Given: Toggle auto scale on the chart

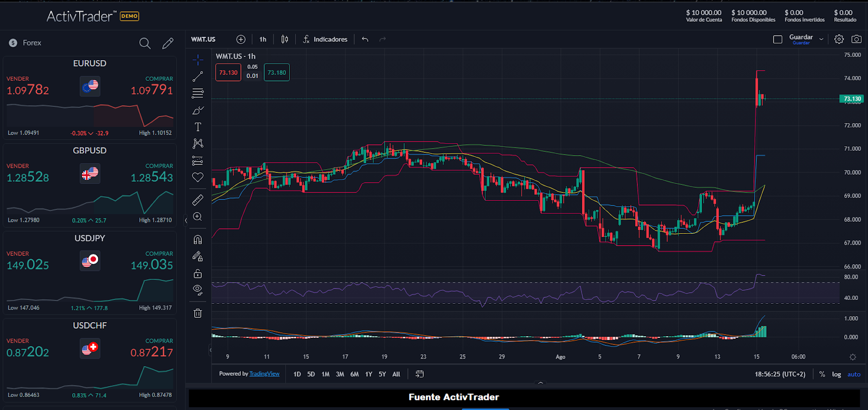Looking at the screenshot, I should tap(854, 374).
